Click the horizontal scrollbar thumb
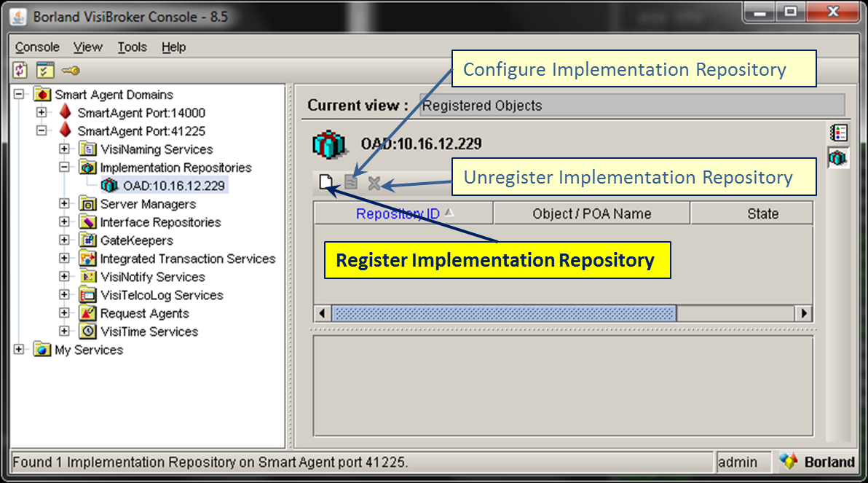 pyautogui.click(x=504, y=313)
